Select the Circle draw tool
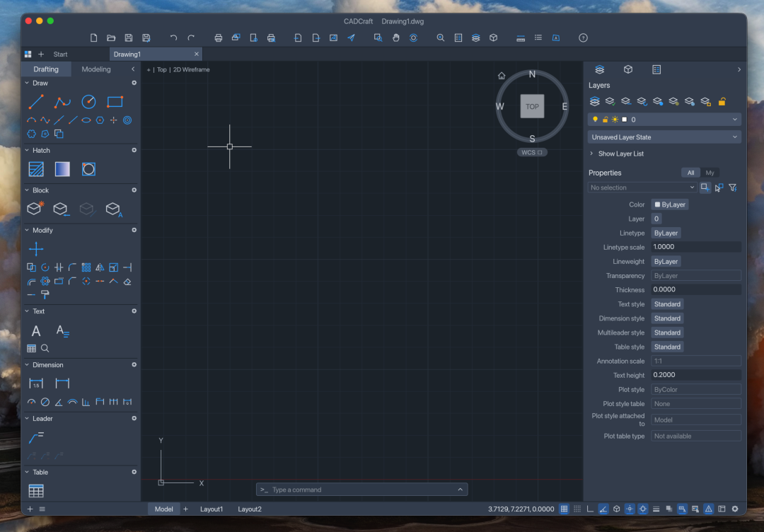This screenshot has height=532, width=764. pos(88,102)
